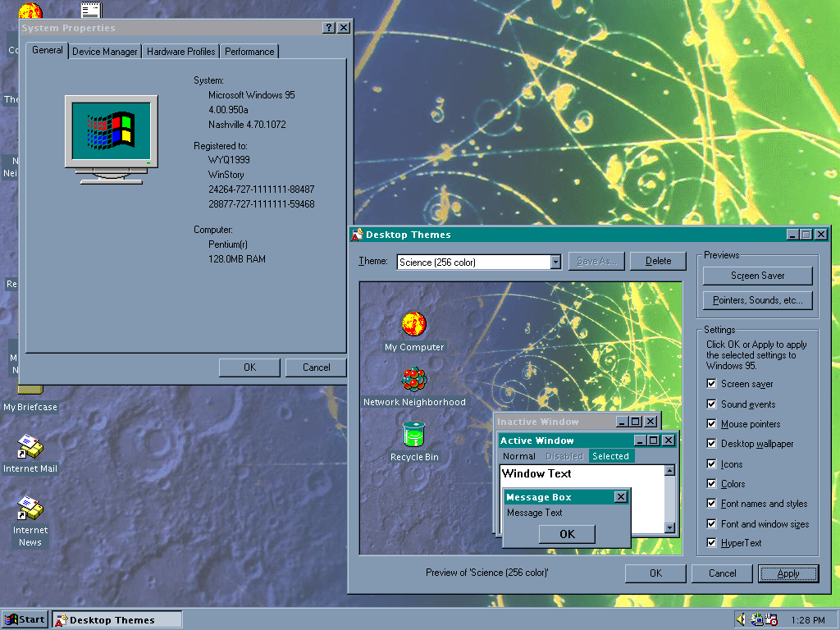Screen dimensions: 840x630
Task: Open the Start menu
Action: 25,619
